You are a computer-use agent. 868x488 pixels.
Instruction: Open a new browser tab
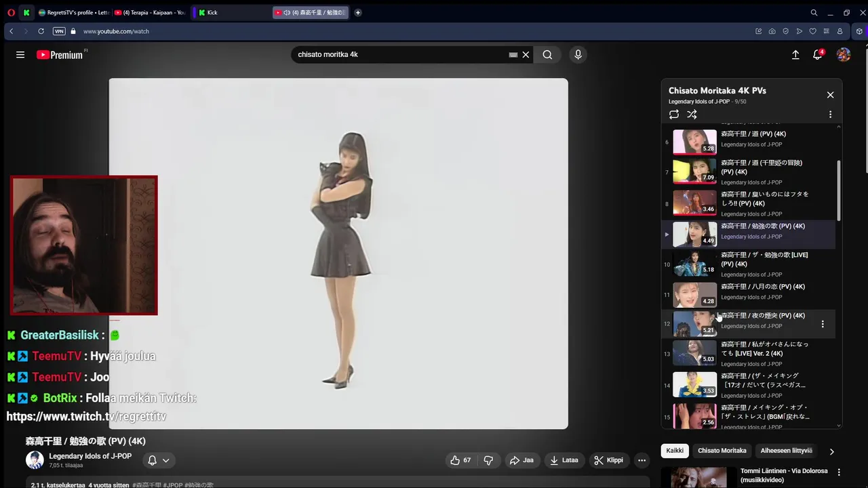click(x=358, y=12)
